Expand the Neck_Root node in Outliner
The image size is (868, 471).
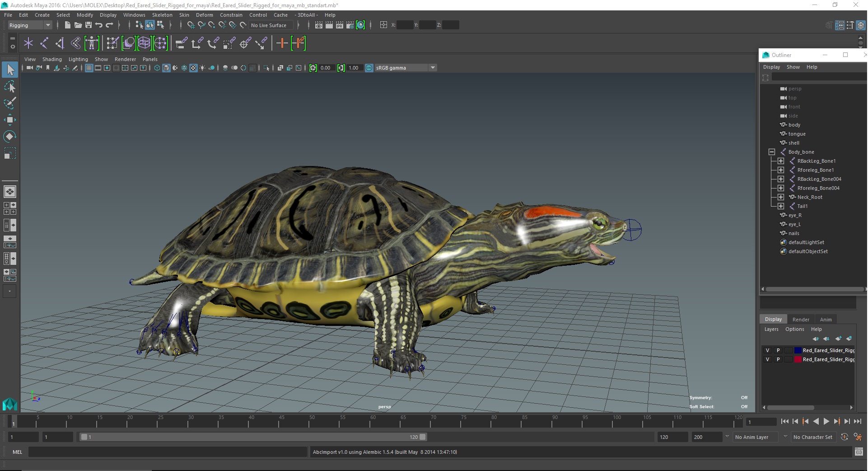click(x=780, y=197)
